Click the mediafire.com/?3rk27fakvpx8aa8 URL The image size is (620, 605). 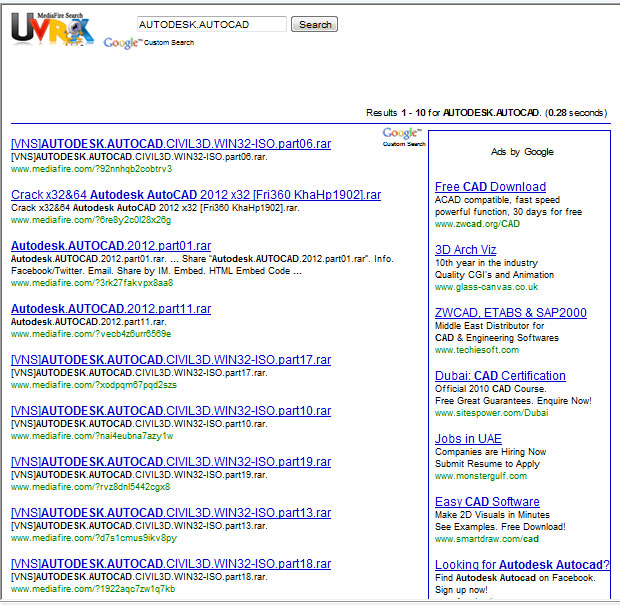pyautogui.click(x=92, y=283)
